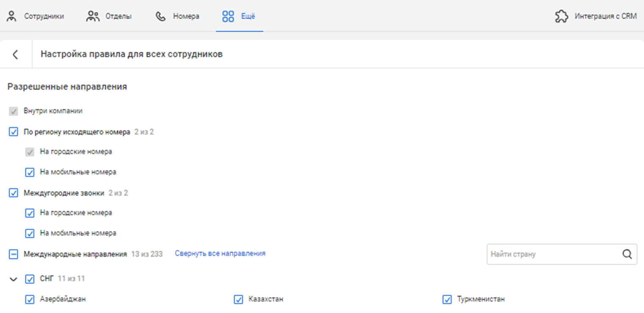Click the Сотрудники person icon
Image resolution: width=644 pixels, height=313 pixels.
tap(11, 17)
